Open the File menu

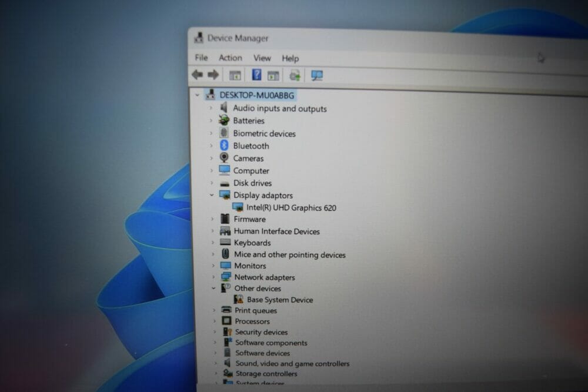(201, 58)
